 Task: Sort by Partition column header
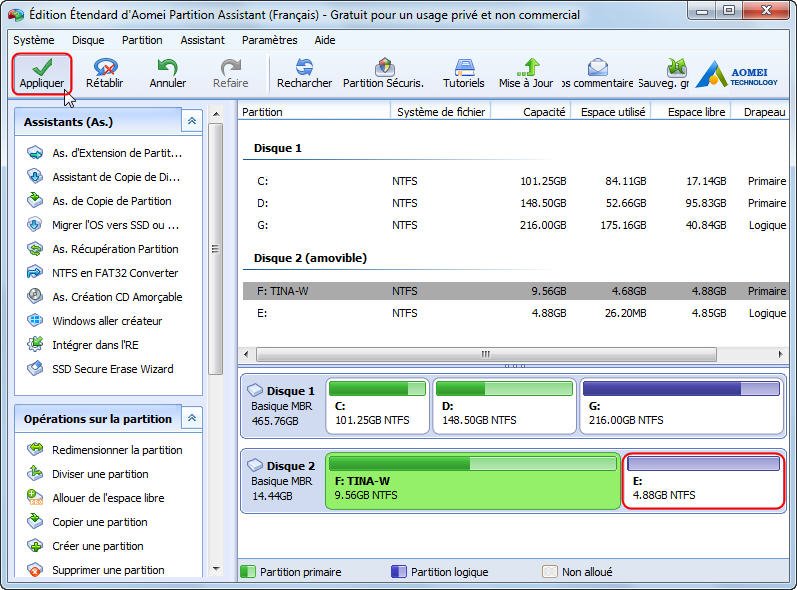[314, 112]
